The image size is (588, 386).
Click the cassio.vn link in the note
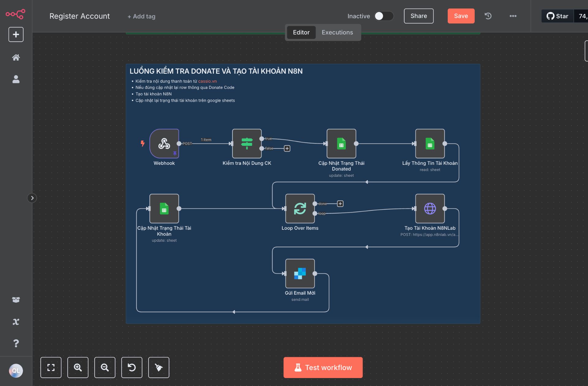click(207, 81)
